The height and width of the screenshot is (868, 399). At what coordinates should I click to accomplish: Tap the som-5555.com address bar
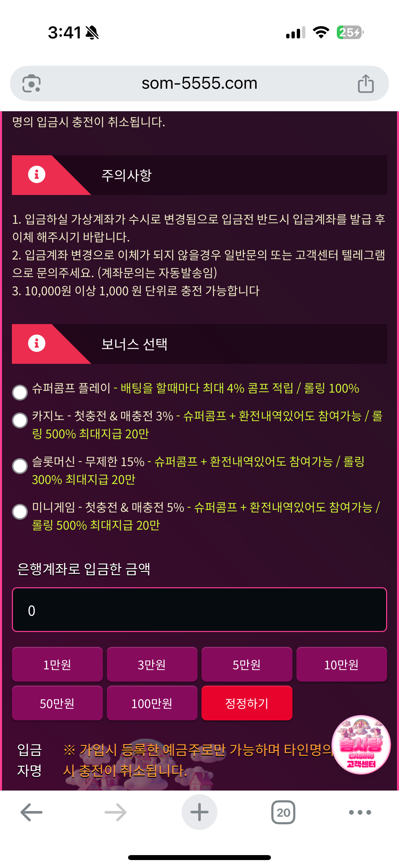(x=199, y=83)
